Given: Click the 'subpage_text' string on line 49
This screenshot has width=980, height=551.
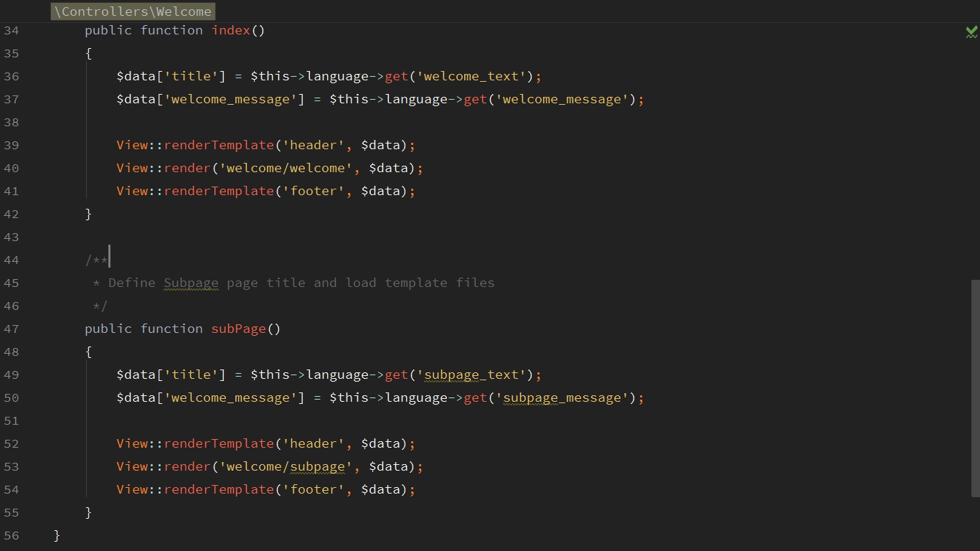Looking at the screenshot, I should tap(472, 375).
